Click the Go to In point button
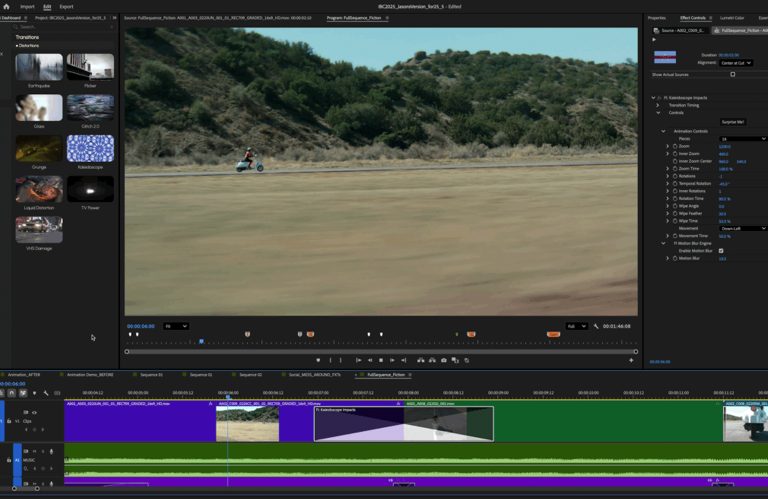This screenshot has width=768, height=499. point(359,360)
